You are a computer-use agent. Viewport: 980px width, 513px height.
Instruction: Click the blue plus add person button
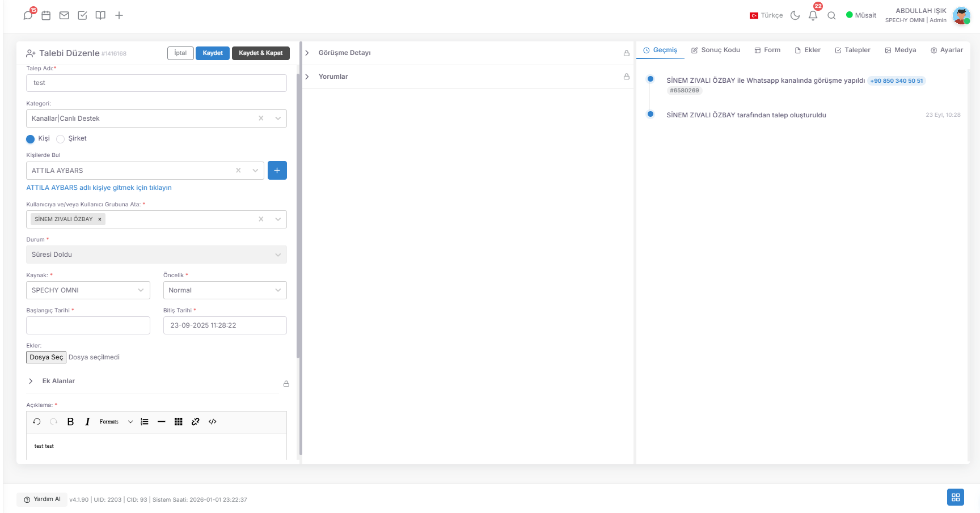tap(277, 171)
